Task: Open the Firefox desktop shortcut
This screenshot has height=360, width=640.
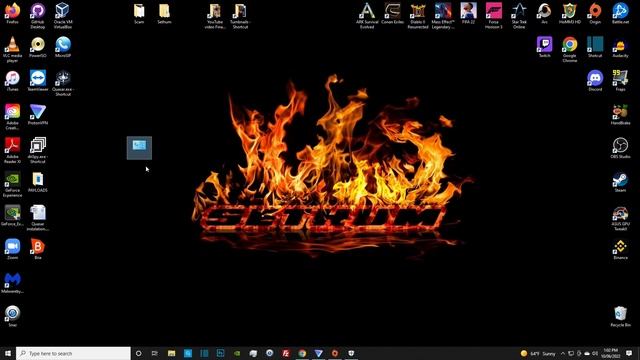Action: (13, 13)
